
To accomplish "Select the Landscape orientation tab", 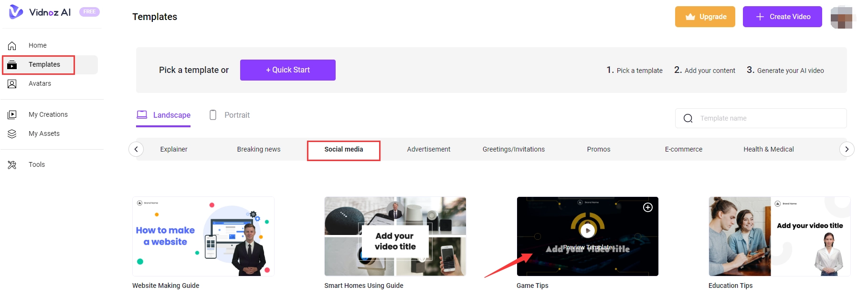I will [x=163, y=115].
